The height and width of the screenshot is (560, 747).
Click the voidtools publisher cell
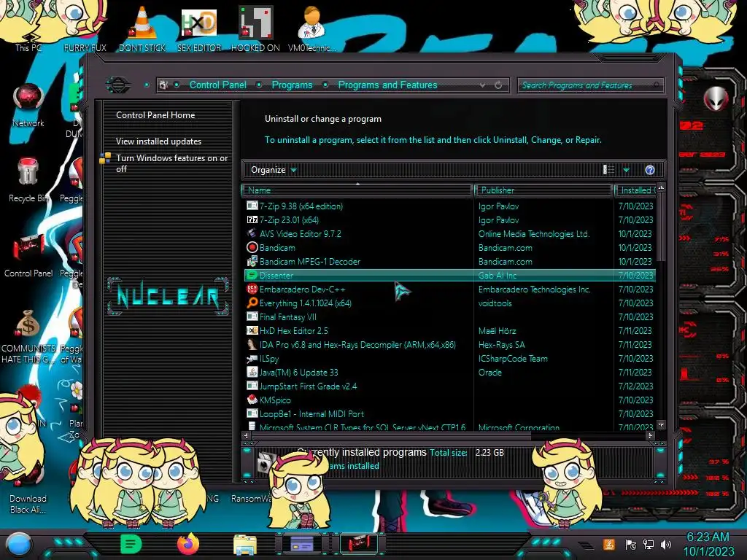[x=495, y=303]
